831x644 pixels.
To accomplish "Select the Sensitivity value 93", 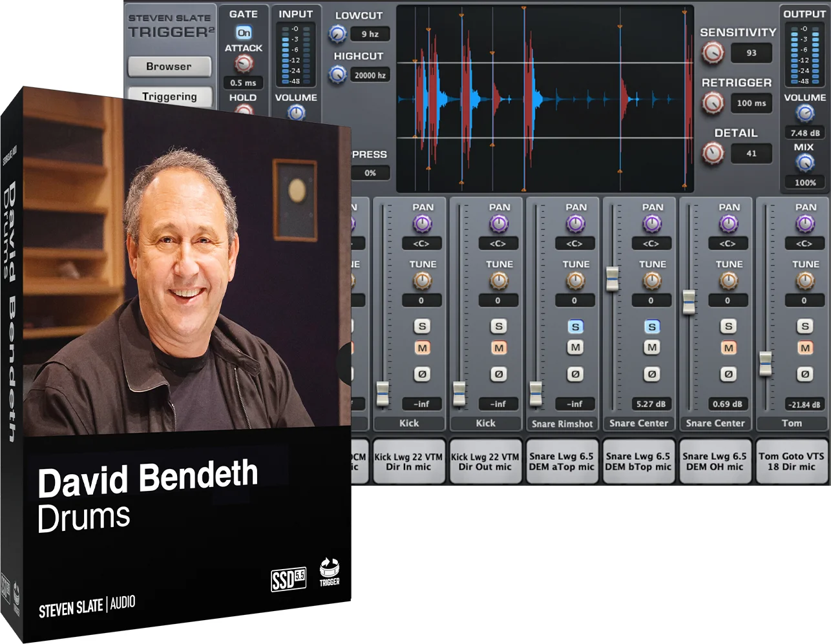I will click(x=752, y=53).
